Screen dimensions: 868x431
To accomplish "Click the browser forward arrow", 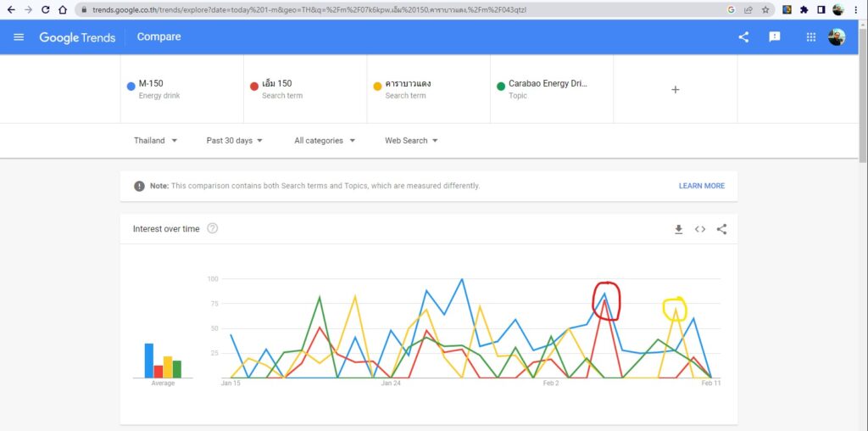I will tap(28, 9).
